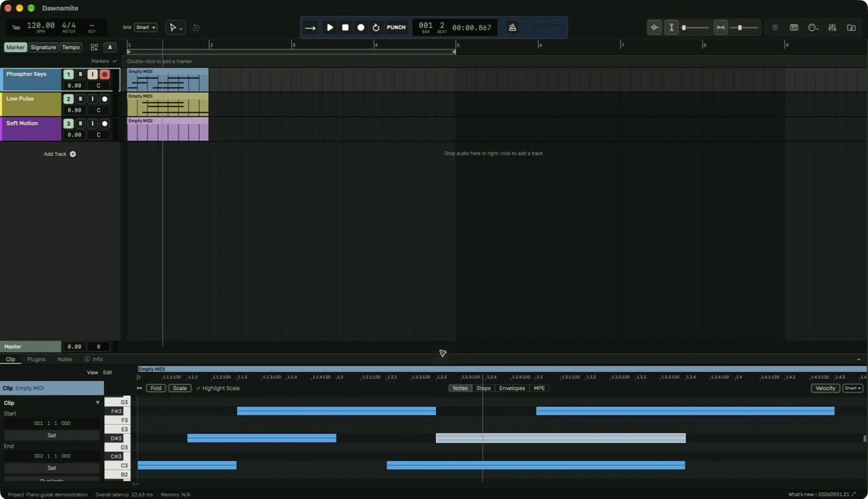Select the Marker tab
The width and height of the screenshot is (868, 499).
[16, 47]
